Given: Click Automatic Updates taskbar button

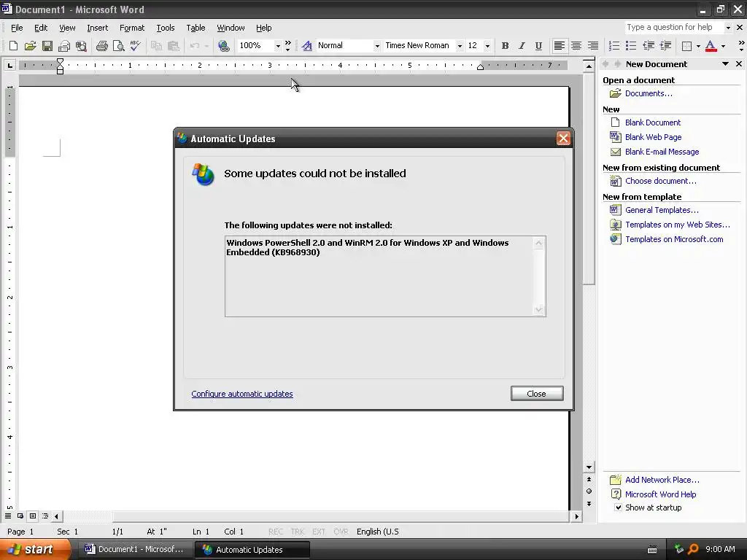Looking at the screenshot, I should 252,550.
